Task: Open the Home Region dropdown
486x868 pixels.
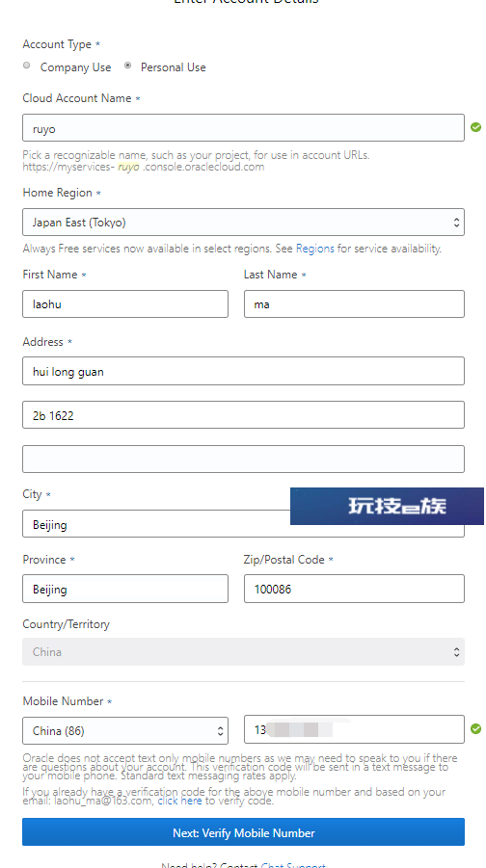Action: point(243,222)
